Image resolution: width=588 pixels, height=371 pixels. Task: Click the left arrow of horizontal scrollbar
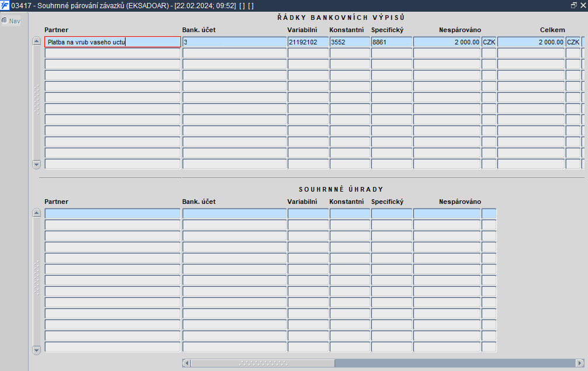(x=187, y=363)
